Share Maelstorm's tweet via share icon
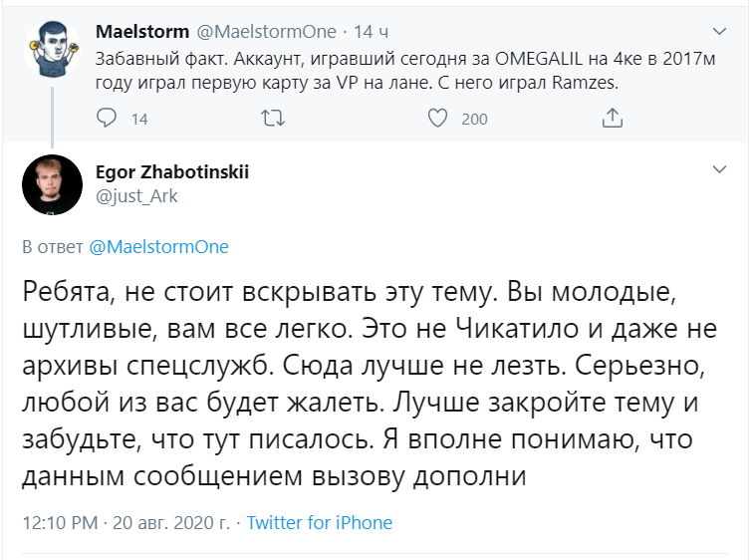This screenshot has width=752, height=560. click(613, 119)
